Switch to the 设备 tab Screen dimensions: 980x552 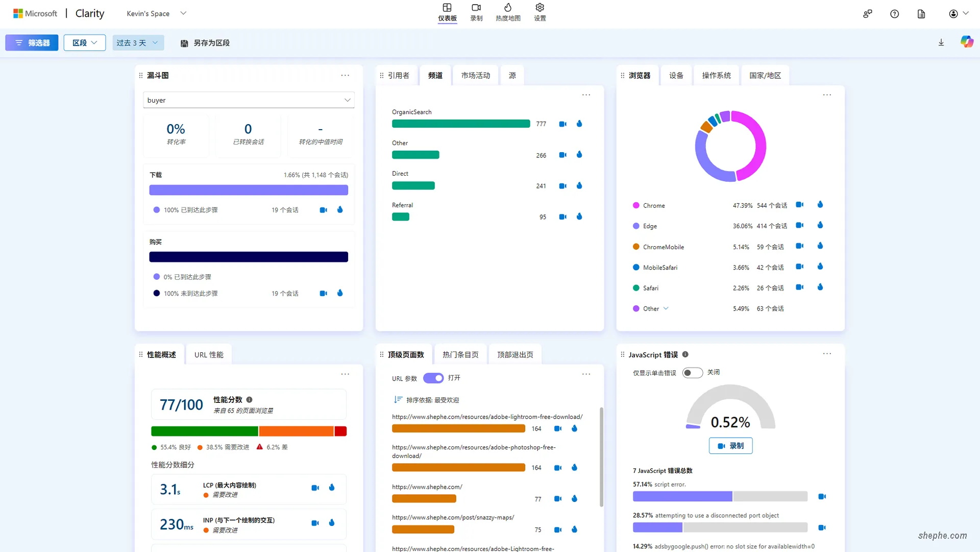[x=676, y=76]
